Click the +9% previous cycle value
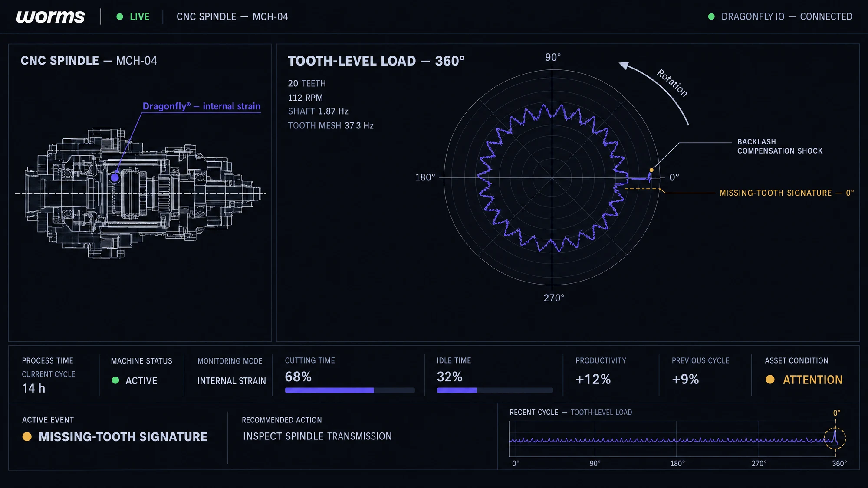 pos(685,380)
